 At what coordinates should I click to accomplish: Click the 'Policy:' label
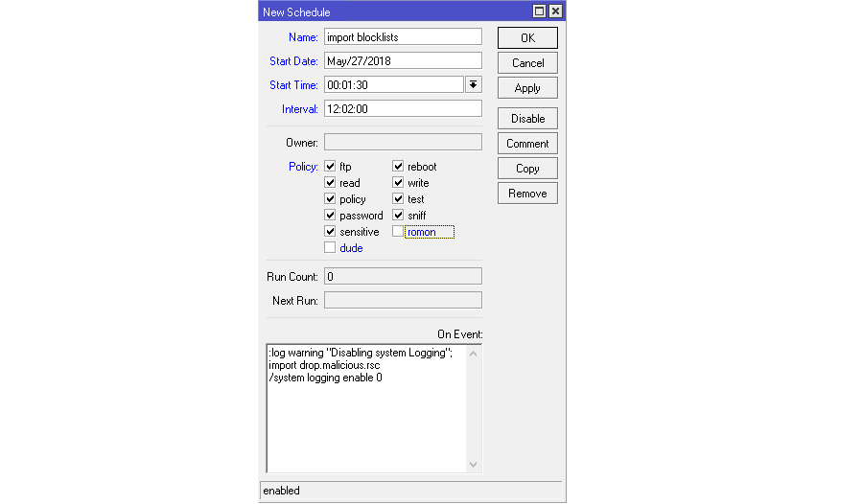click(303, 167)
